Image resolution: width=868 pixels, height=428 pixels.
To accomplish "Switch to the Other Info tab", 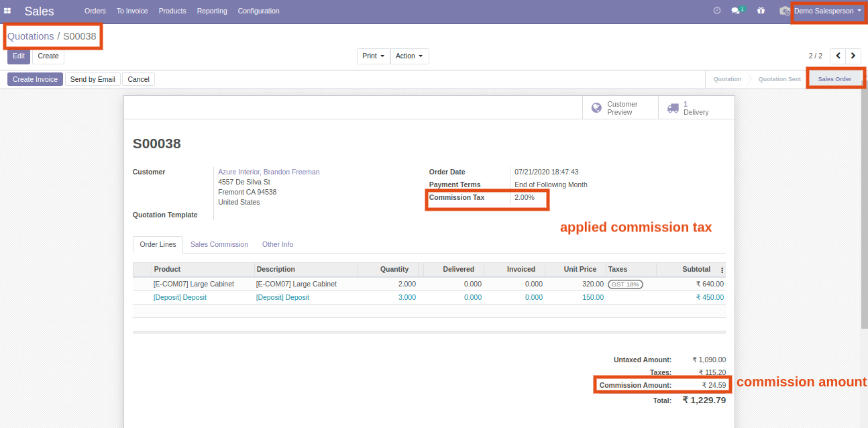I will [x=278, y=245].
